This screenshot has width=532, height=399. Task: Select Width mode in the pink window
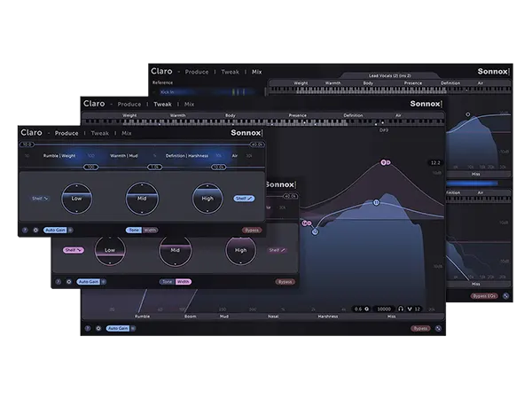pos(184,282)
